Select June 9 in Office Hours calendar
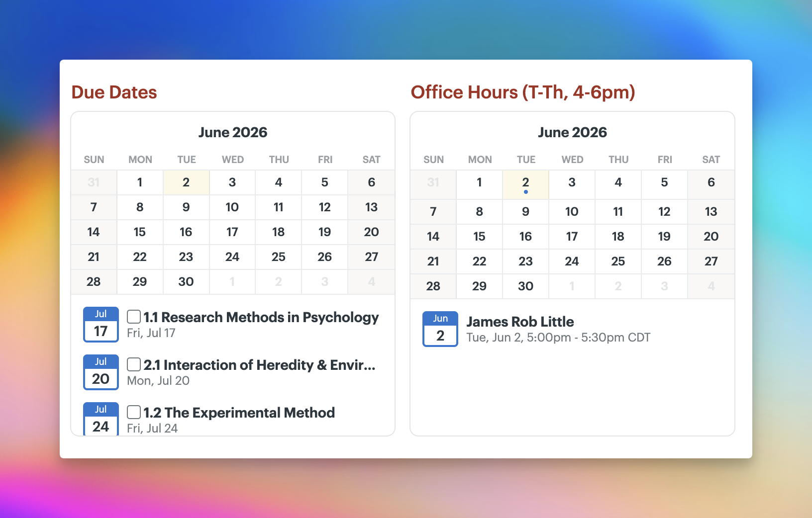 [x=525, y=212]
